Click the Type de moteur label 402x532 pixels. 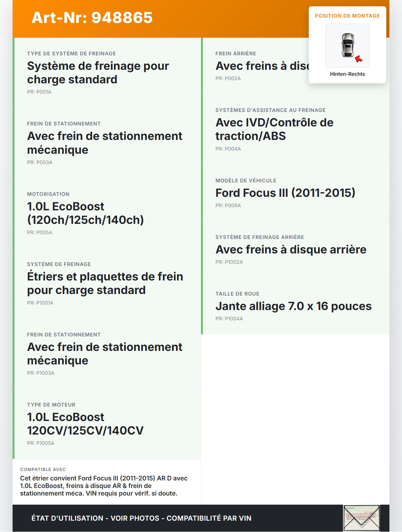pos(51,405)
